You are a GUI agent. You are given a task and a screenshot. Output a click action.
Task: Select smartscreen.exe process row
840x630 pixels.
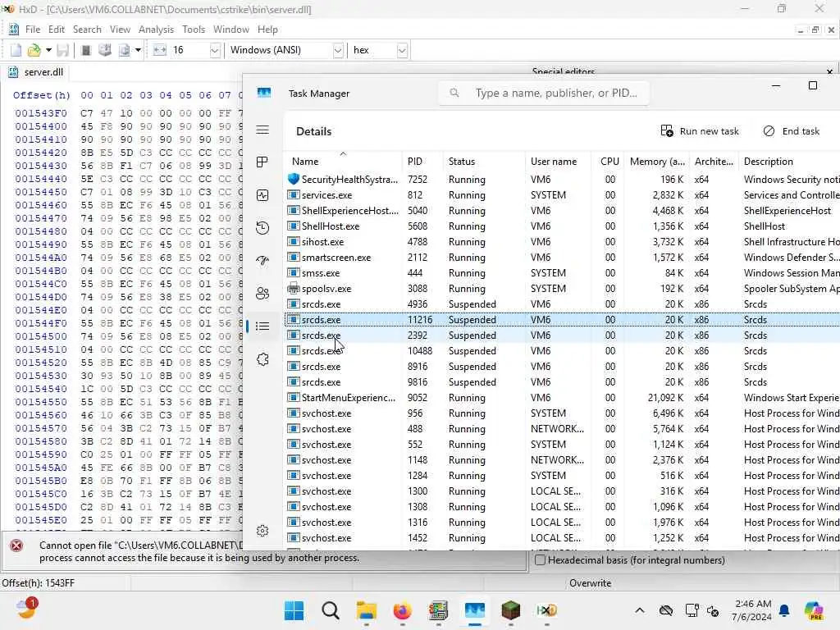click(x=562, y=258)
